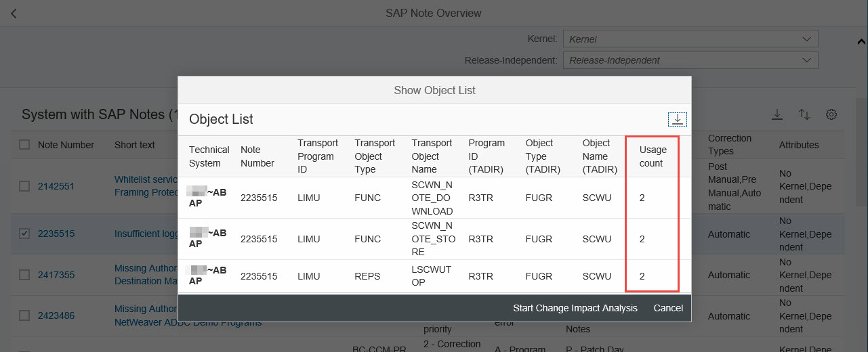
Task: Click the Note Number header in background table
Action: pyautogui.click(x=66, y=145)
